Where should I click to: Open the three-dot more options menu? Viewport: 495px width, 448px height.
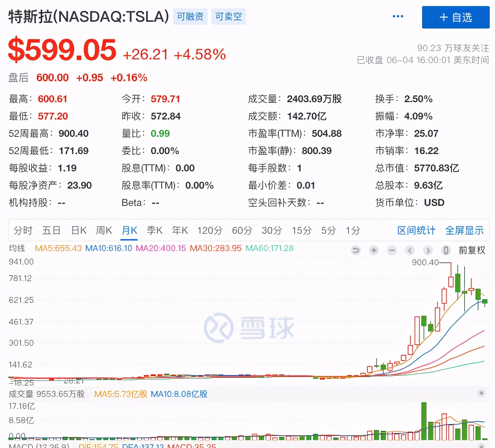(x=398, y=16)
